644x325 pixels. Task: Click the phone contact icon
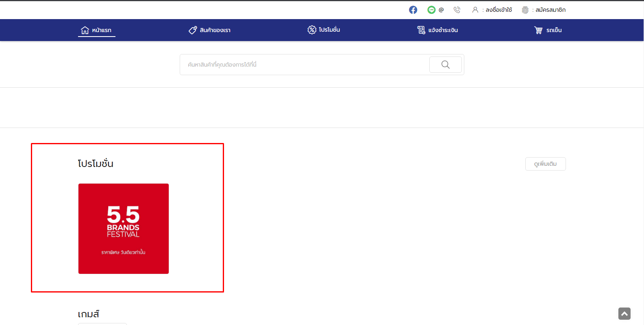pyautogui.click(x=457, y=10)
